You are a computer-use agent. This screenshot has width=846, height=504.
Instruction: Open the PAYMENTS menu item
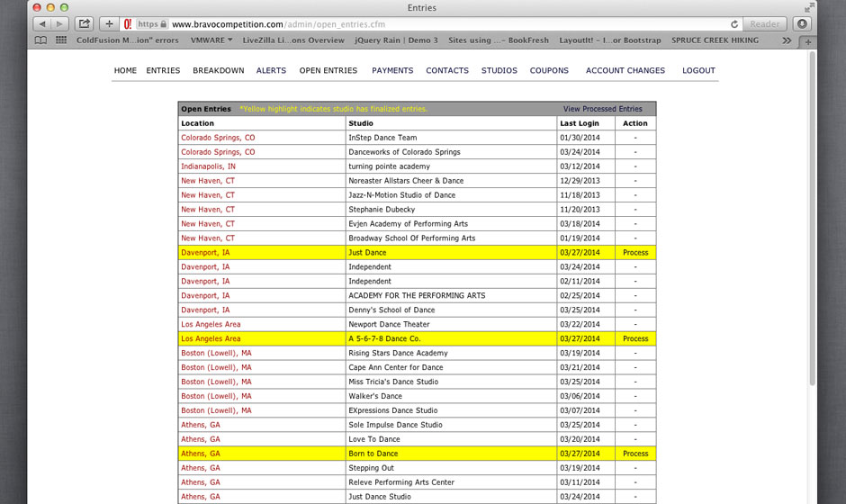392,71
